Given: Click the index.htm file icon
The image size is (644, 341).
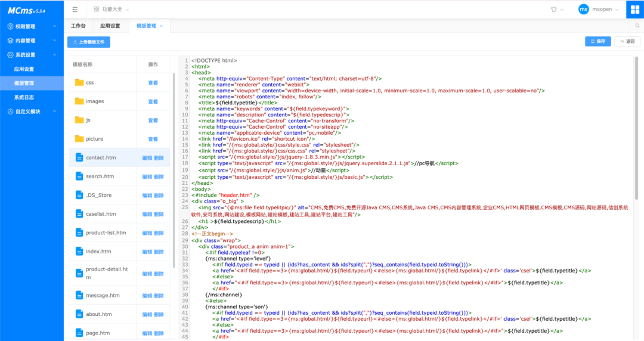Looking at the screenshot, I should click(x=79, y=252).
